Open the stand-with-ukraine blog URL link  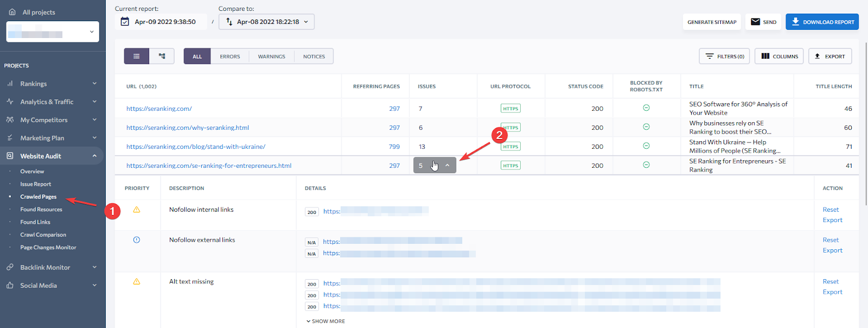tap(196, 147)
